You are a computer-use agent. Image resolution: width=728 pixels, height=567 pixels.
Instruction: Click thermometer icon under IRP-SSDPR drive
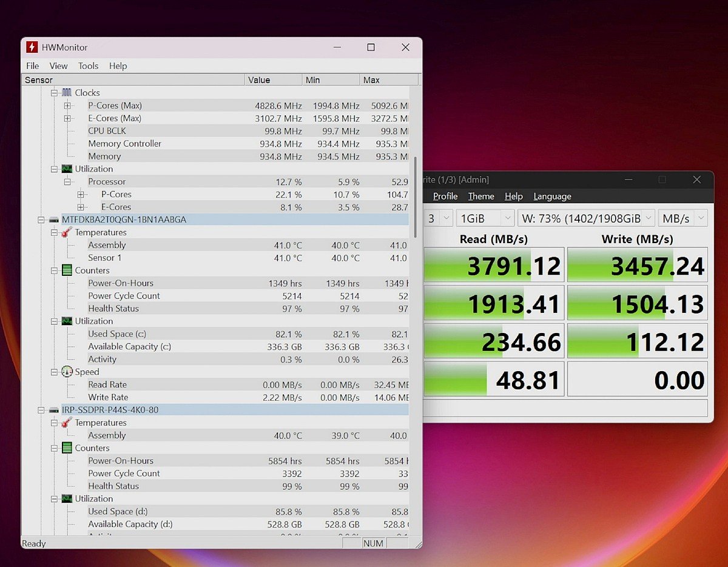pos(67,423)
